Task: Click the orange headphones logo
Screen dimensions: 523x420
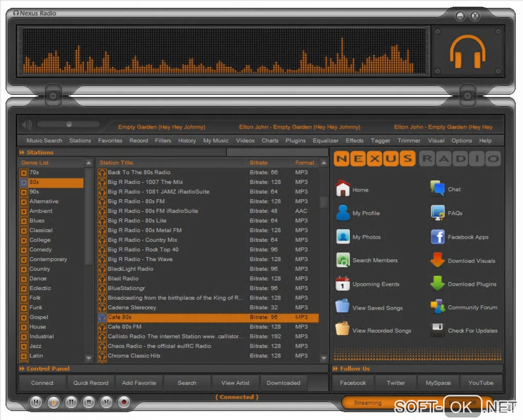Action: click(x=468, y=51)
